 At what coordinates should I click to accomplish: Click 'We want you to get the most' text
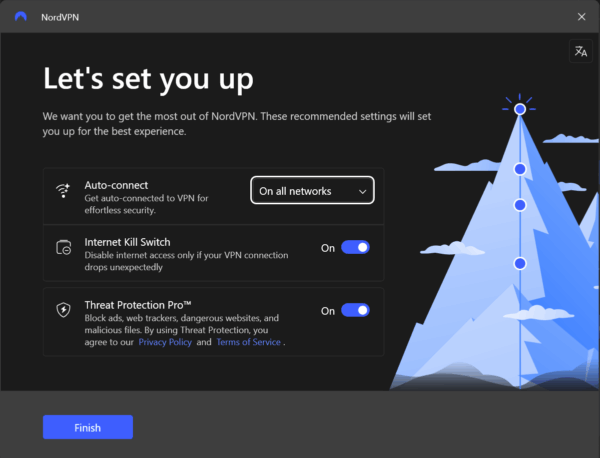(x=236, y=124)
